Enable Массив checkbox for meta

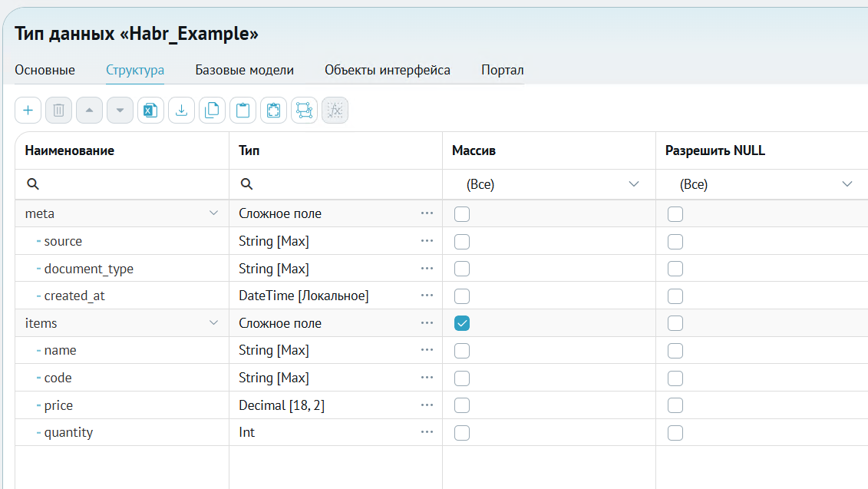tap(462, 213)
